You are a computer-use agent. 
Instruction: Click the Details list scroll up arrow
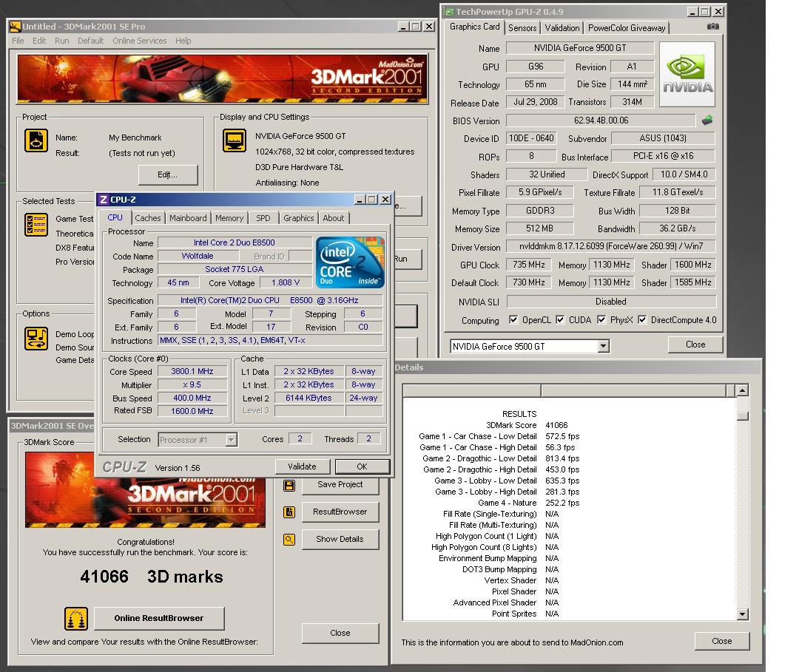click(x=743, y=390)
